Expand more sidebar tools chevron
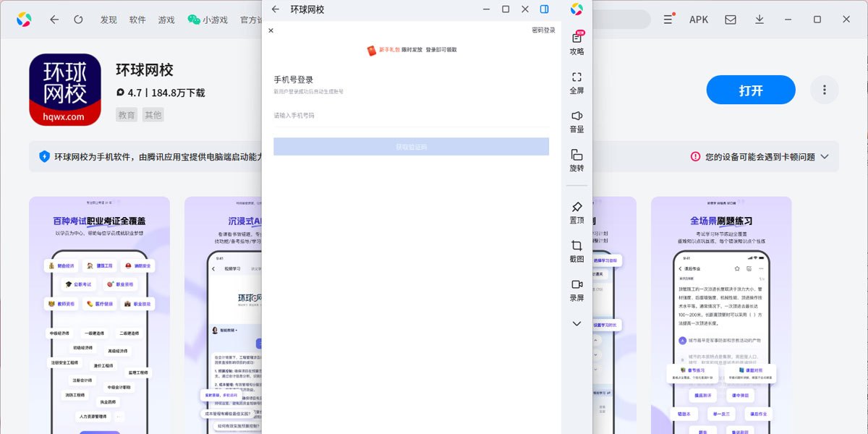The height and width of the screenshot is (434, 868). 576,323
